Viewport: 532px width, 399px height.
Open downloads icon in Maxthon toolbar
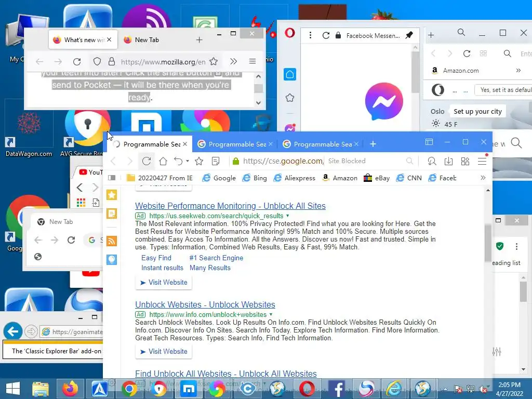448,161
